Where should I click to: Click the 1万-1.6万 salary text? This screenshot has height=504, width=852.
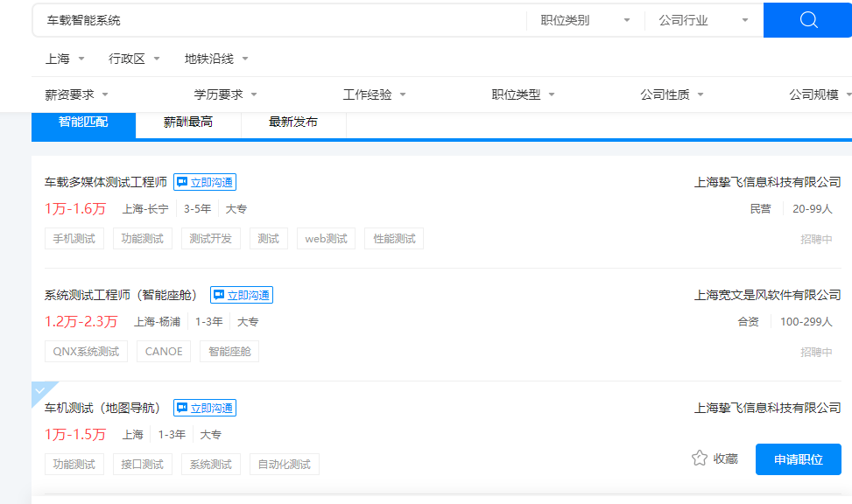75,208
